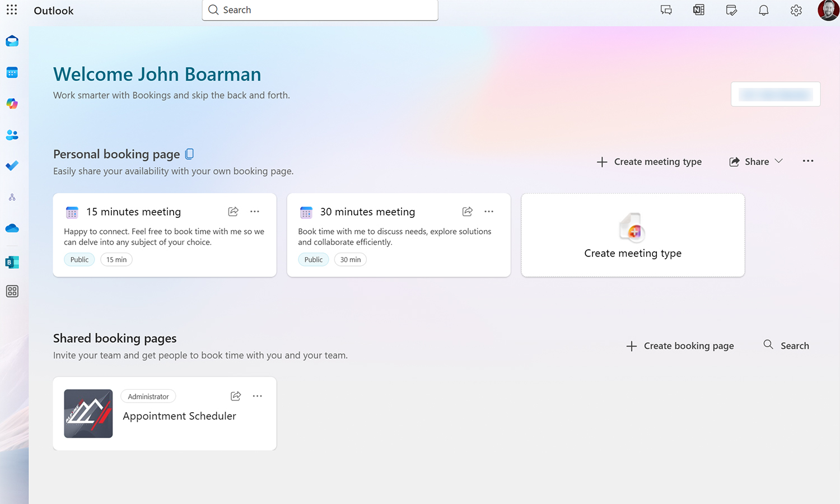The image size is (840, 504).
Task: Open Mail from the left sidebar
Action: tap(12, 41)
